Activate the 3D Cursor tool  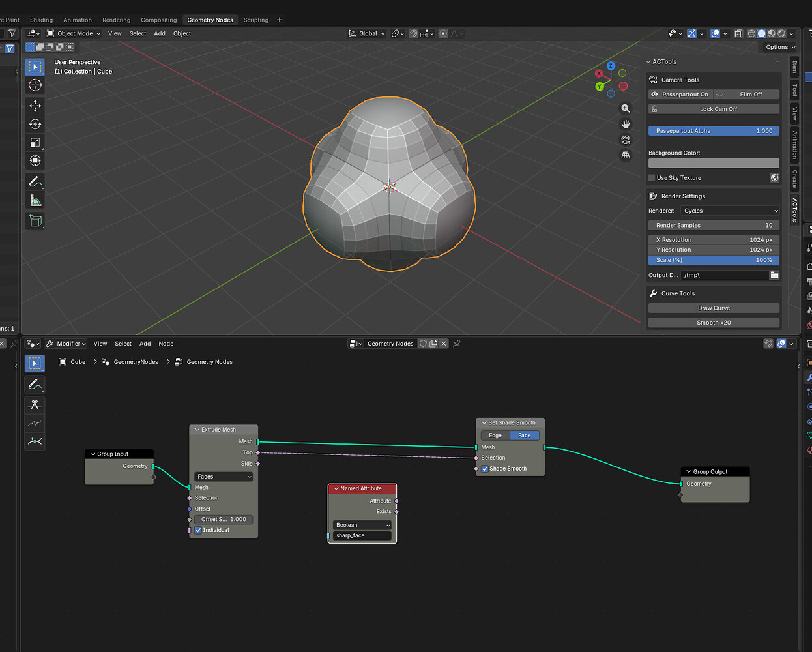tap(35, 85)
